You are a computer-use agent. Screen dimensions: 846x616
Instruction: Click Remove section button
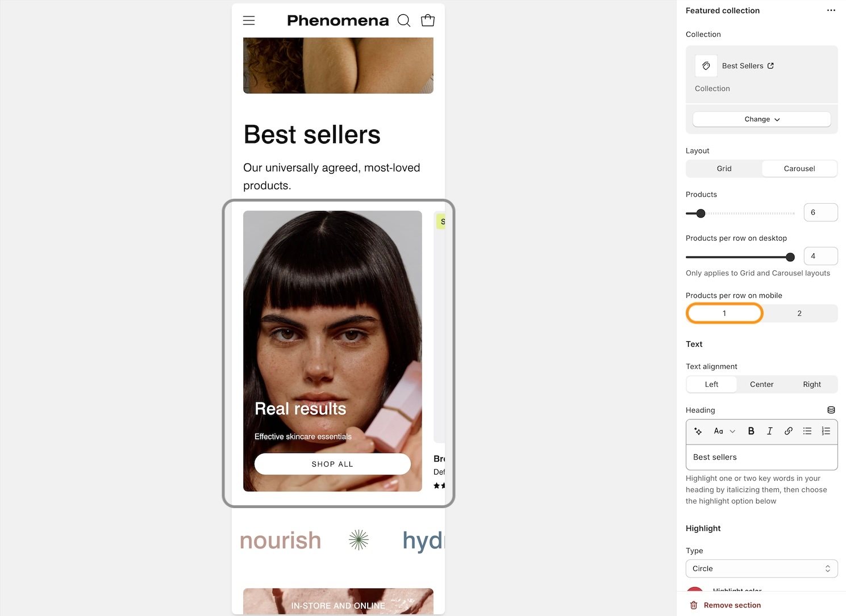click(x=726, y=605)
